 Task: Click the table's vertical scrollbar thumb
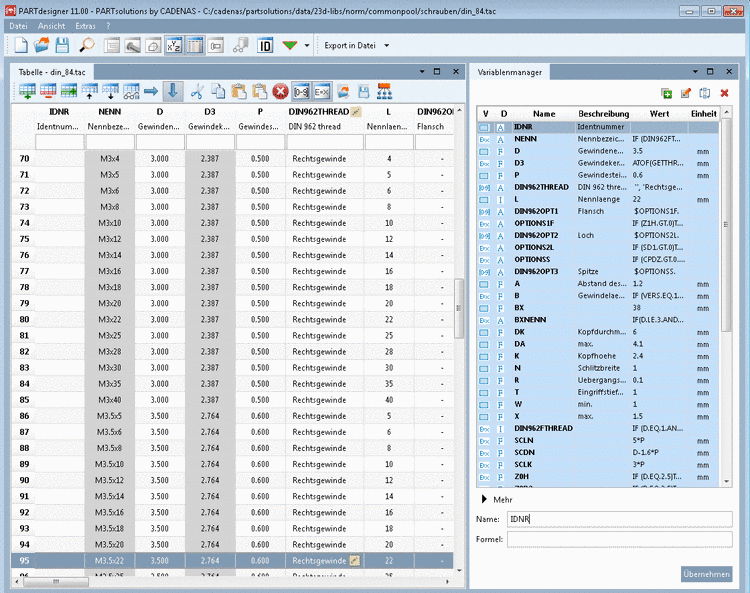(459, 308)
